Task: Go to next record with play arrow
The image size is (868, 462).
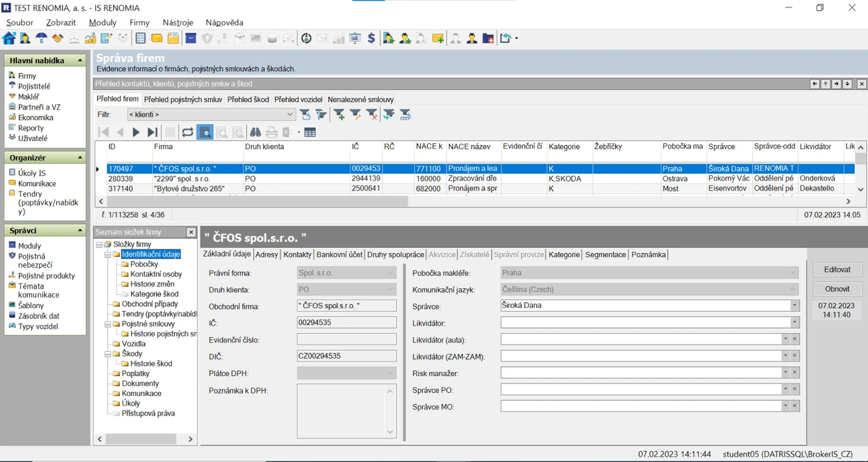Action: tap(136, 133)
